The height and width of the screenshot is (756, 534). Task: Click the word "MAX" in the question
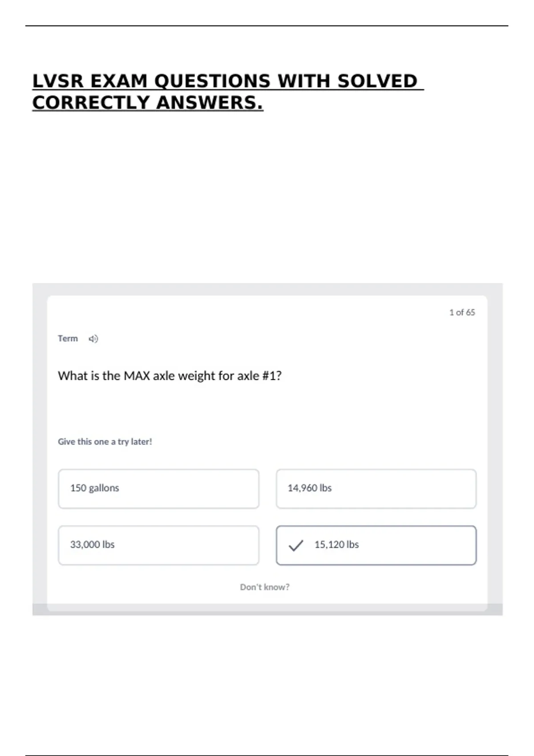pos(137,376)
